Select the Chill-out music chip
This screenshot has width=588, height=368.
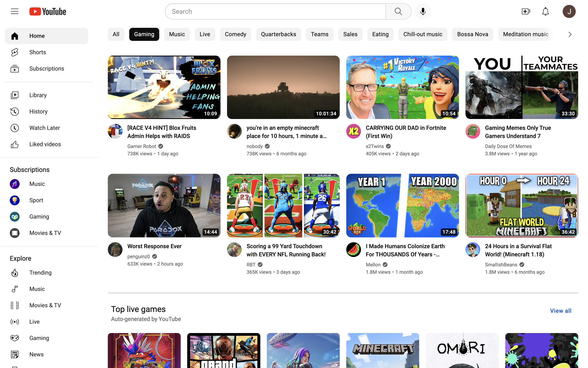pyautogui.click(x=423, y=34)
